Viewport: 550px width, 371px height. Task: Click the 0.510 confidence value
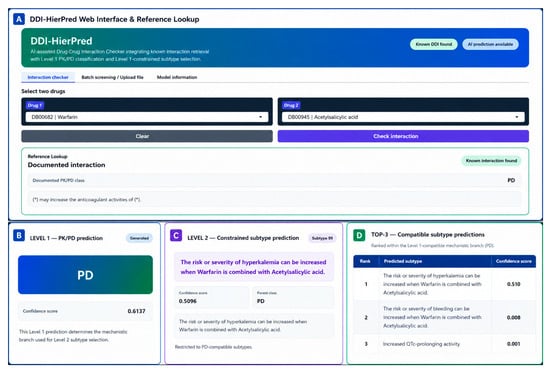(514, 284)
